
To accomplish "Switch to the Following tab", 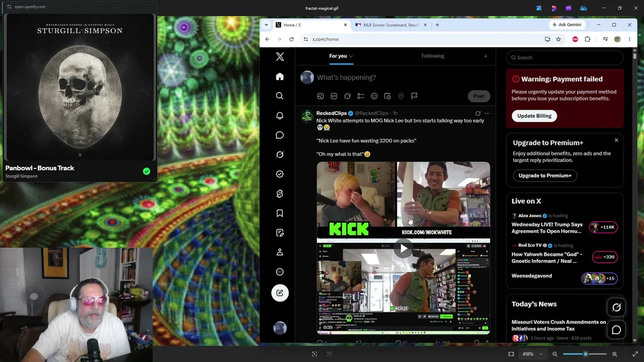I will [x=433, y=56].
